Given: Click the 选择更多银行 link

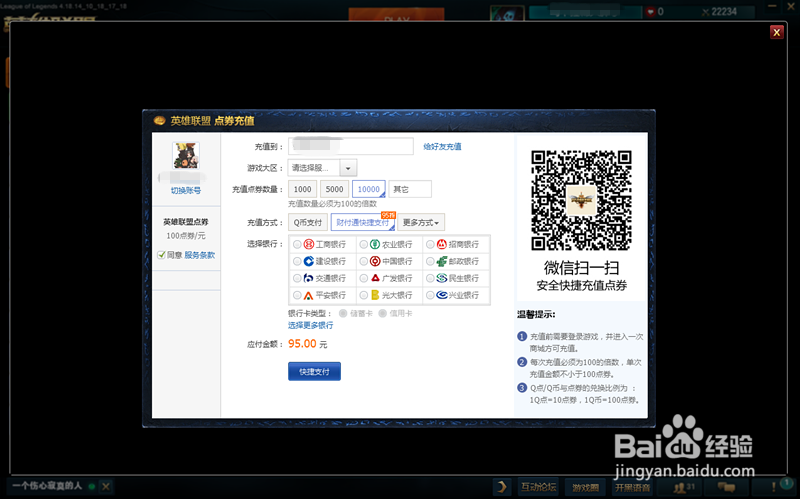Looking at the screenshot, I should (x=310, y=325).
